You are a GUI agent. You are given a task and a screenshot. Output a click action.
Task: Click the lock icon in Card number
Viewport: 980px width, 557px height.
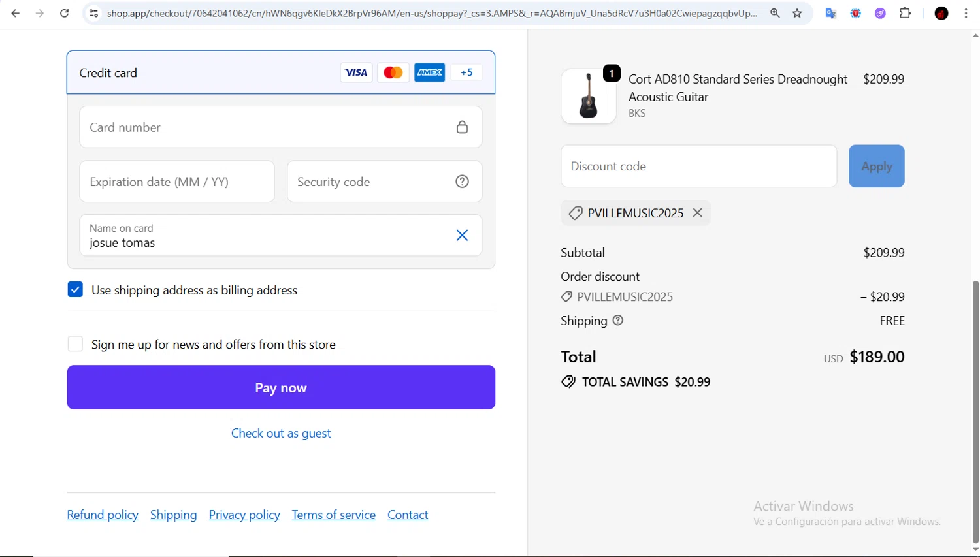(462, 127)
